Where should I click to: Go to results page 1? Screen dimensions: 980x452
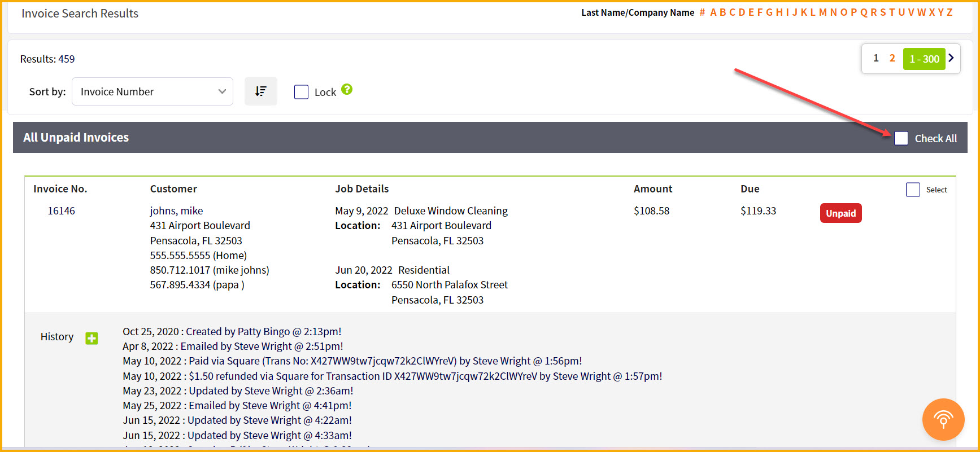(x=876, y=58)
